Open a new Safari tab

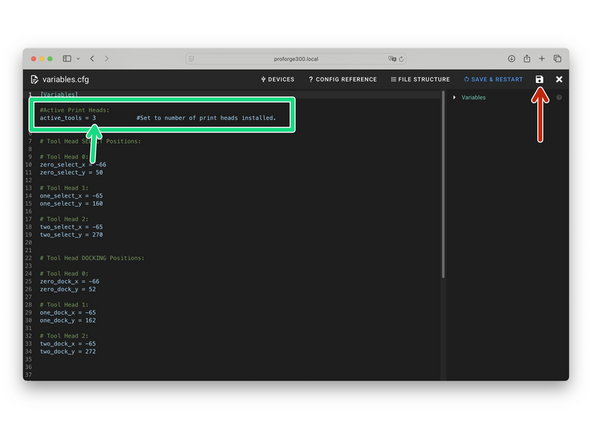542,59
